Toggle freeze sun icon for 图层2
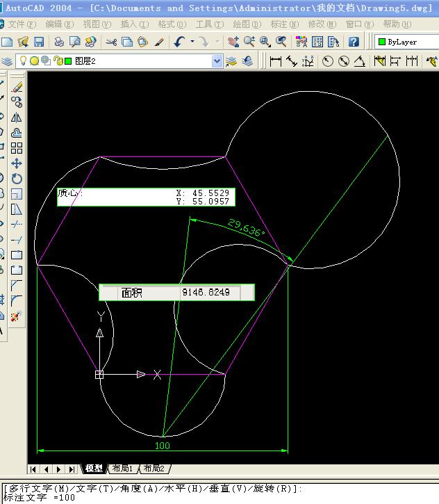Screen dimensions: 439x504 (x=34, y=60)
